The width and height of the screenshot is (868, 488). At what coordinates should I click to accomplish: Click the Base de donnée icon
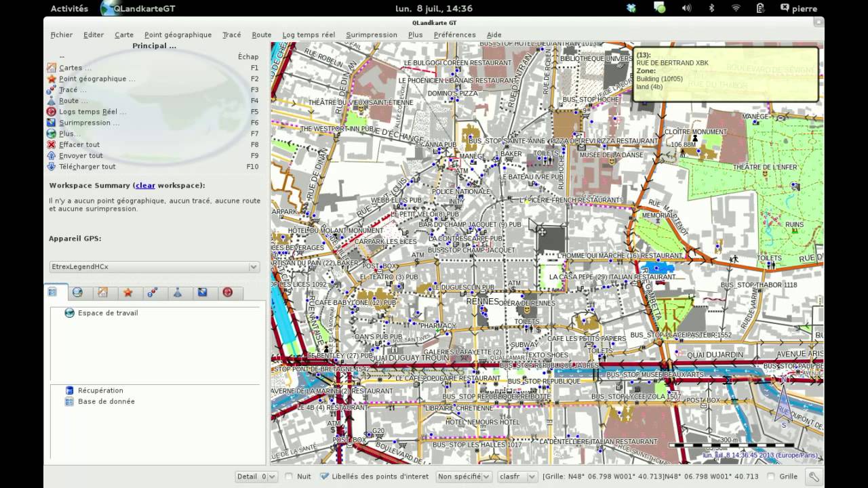pos(69,401)
